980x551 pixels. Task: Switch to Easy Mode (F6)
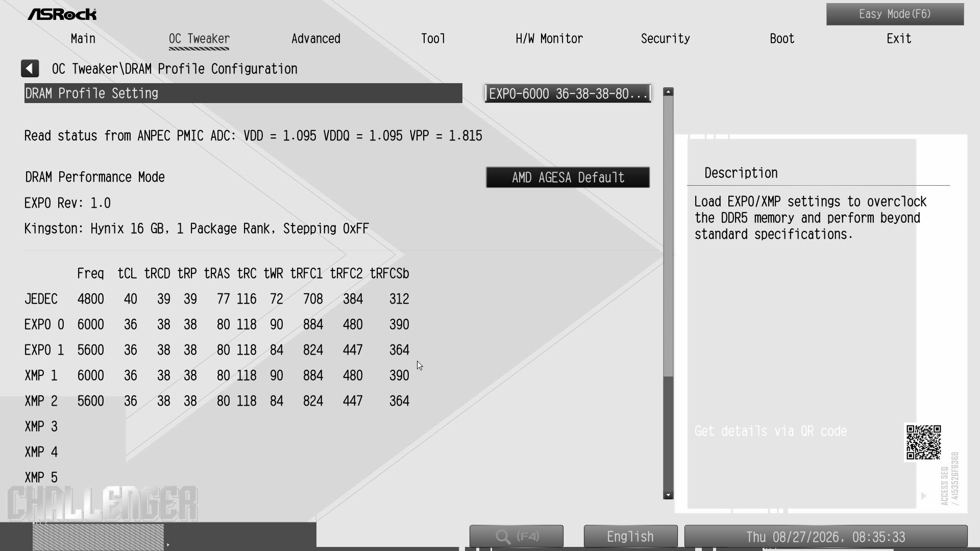895,14
